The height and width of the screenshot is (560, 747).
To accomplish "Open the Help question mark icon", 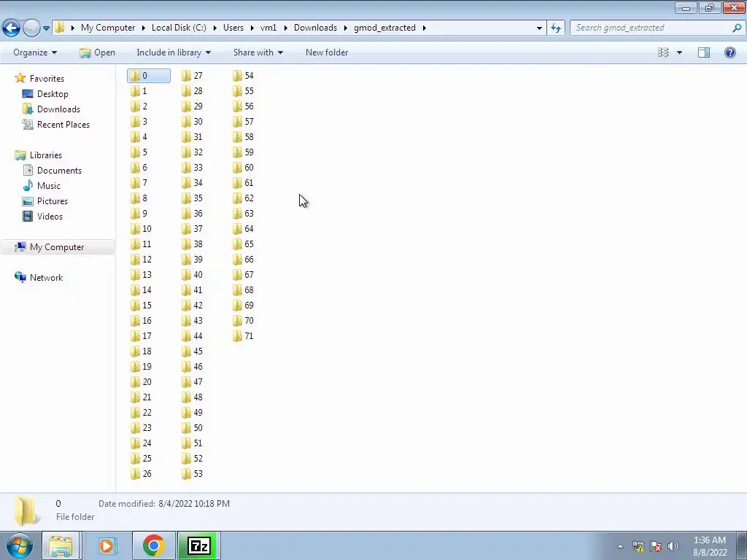I will click(x=729, y=52).
